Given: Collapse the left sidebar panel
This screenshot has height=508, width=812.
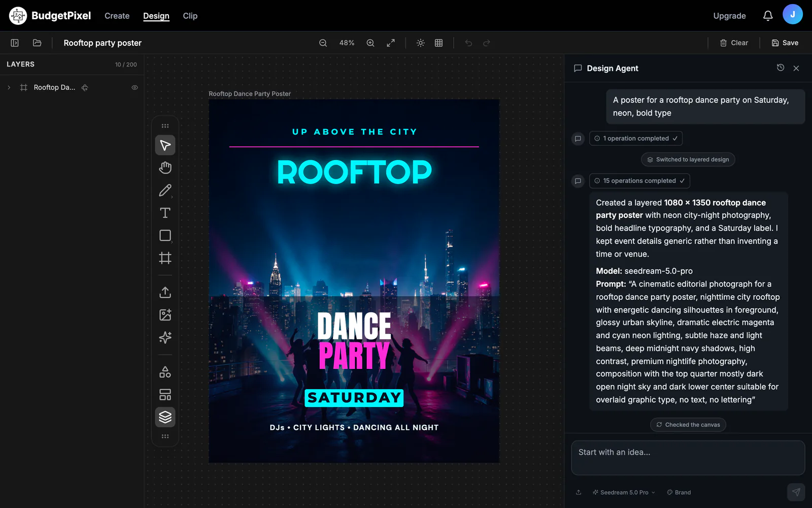Looking at the screenshot, I should pos(15,43).
